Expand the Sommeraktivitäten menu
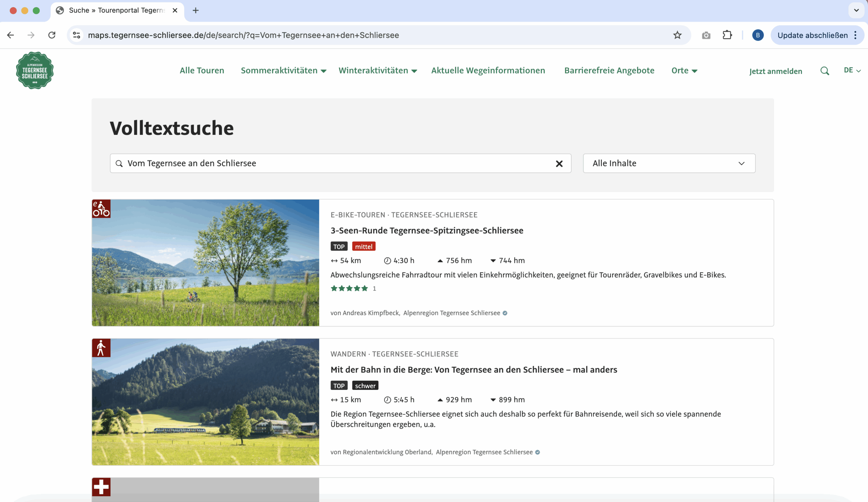Viewport: 868px width, 502px height. pos(283,70)
